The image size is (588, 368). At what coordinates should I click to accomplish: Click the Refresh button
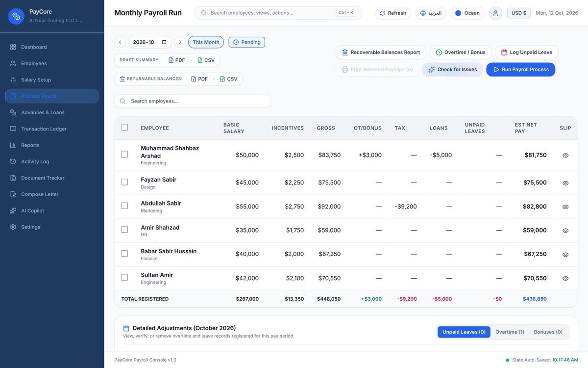point(393,13)
